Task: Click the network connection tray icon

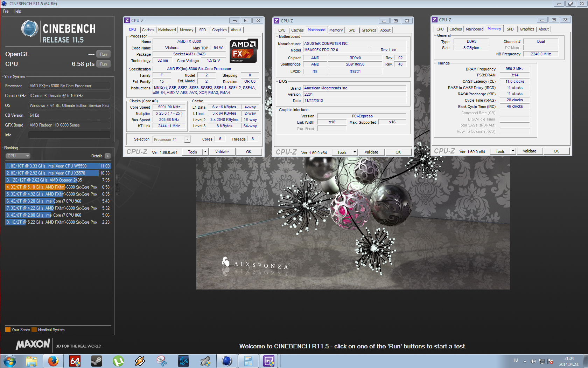Action: click(542, 361)
